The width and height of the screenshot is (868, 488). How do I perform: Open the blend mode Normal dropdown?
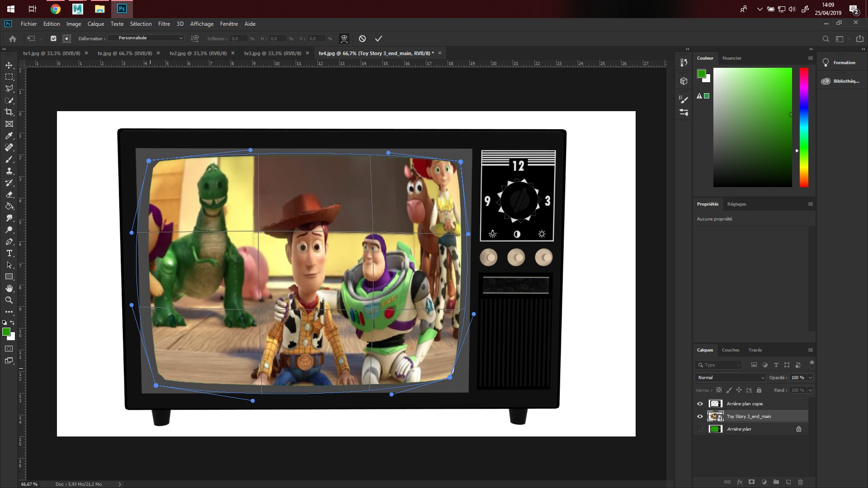point(730,377)
